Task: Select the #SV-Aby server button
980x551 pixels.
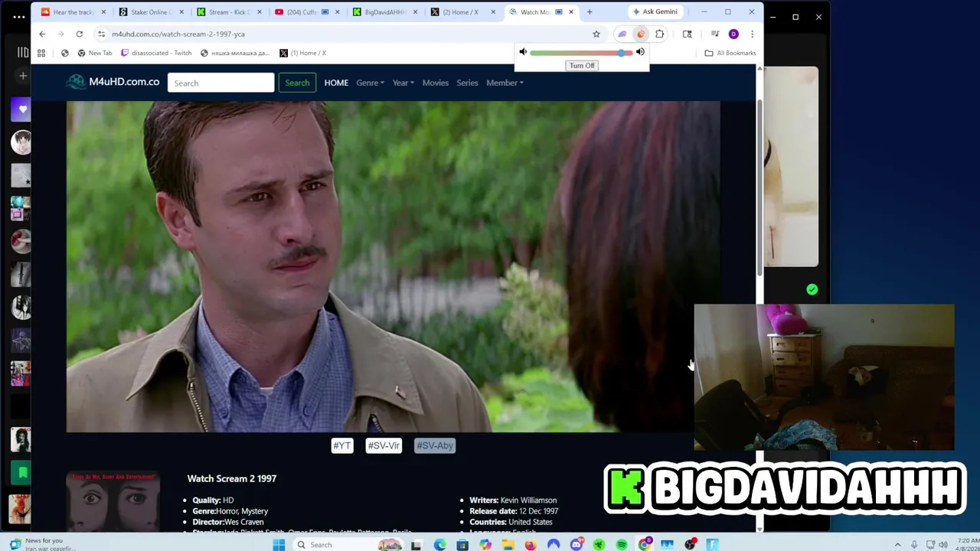Action: click(435, 445)
